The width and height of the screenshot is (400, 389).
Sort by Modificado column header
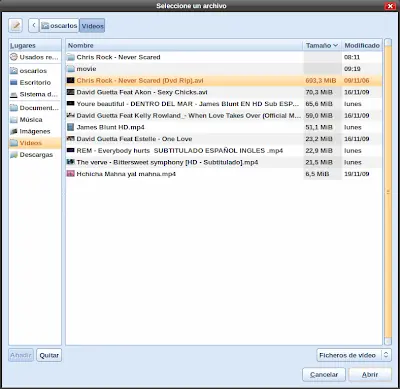tap(362, 45)
